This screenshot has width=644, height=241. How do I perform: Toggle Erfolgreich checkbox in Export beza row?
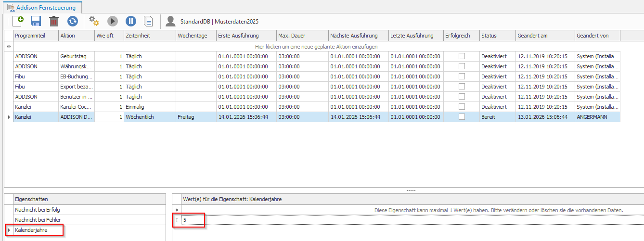pyautogui.click(x=462, y=87)
